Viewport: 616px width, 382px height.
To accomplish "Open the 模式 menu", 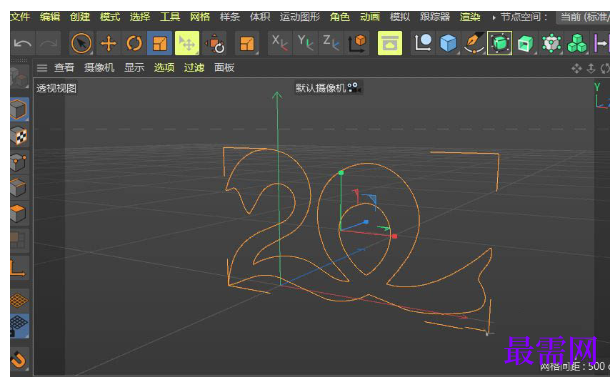I will pos(110,17).
